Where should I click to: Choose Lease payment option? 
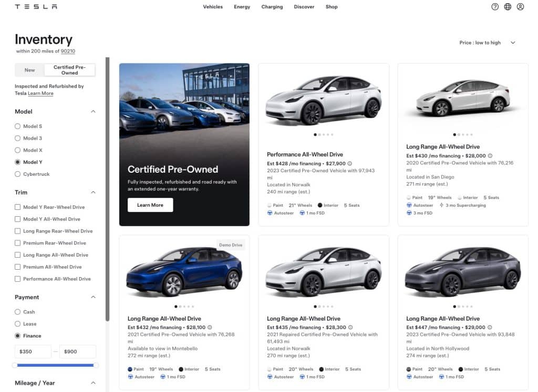[17, 324]
